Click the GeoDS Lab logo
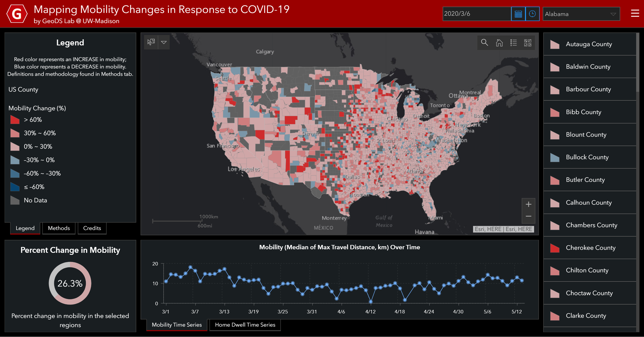644x337 pixels. [17, 14]
